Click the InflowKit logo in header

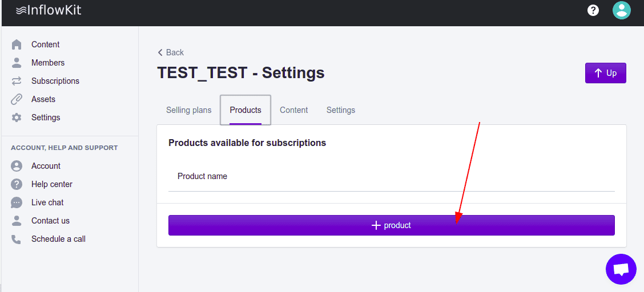pos(49,10)
